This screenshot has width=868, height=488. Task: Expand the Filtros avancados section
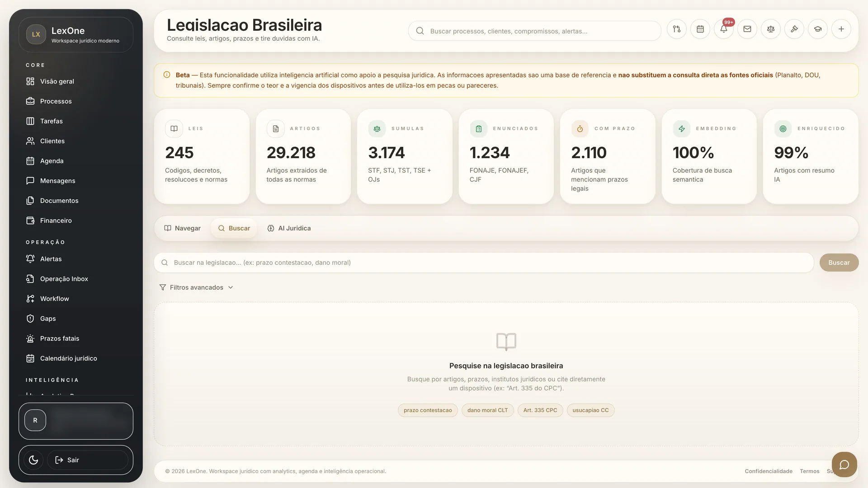196,287
